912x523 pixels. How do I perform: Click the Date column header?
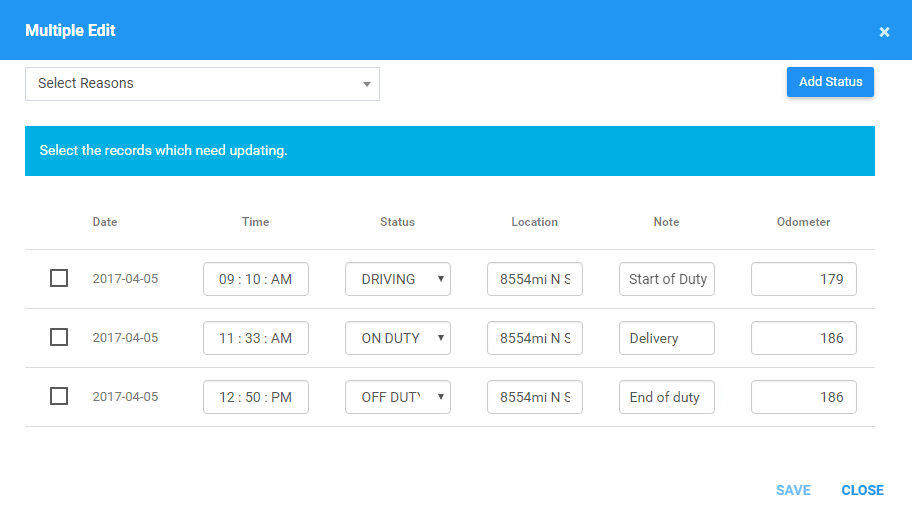click(x=105, y=222)
